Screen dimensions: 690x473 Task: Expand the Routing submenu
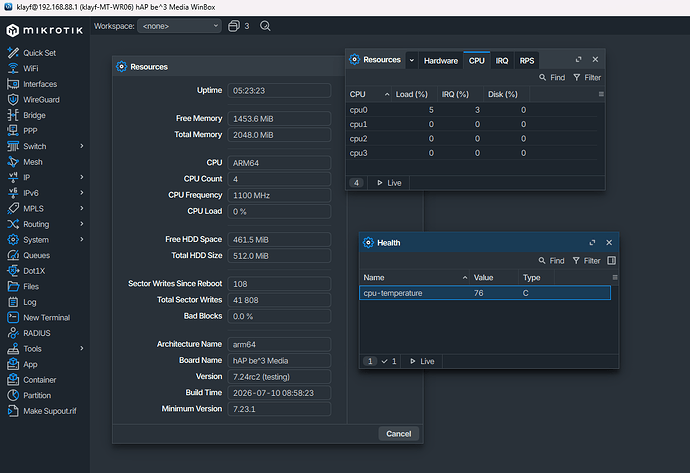82,224
